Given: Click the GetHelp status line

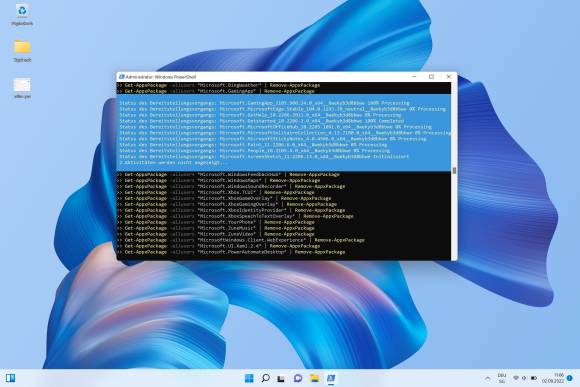Looking at the screenshot, I should pos(260,115).
